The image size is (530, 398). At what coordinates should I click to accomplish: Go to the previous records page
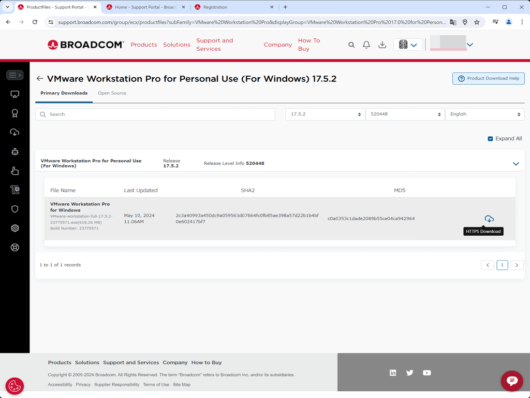pos(487,265)
